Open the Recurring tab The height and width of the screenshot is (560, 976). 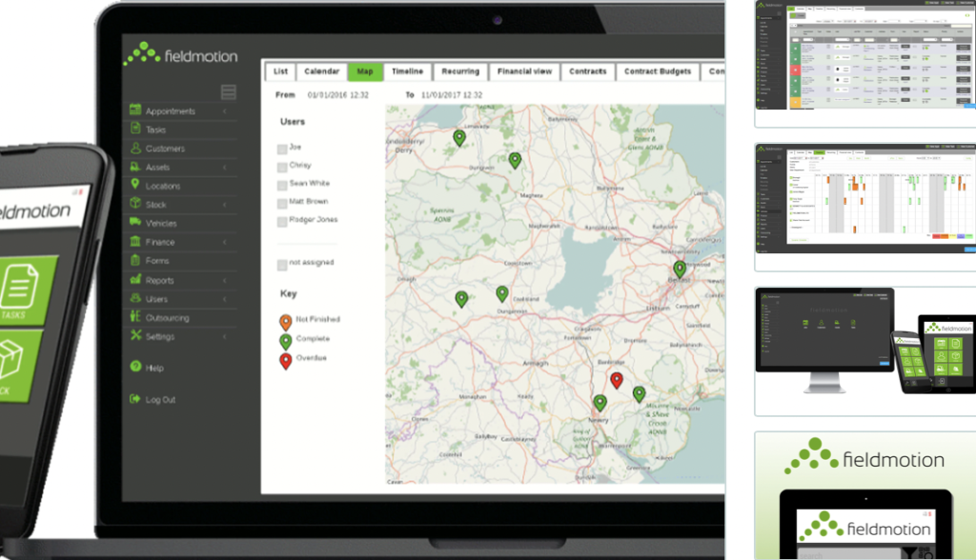coord(460,71)
